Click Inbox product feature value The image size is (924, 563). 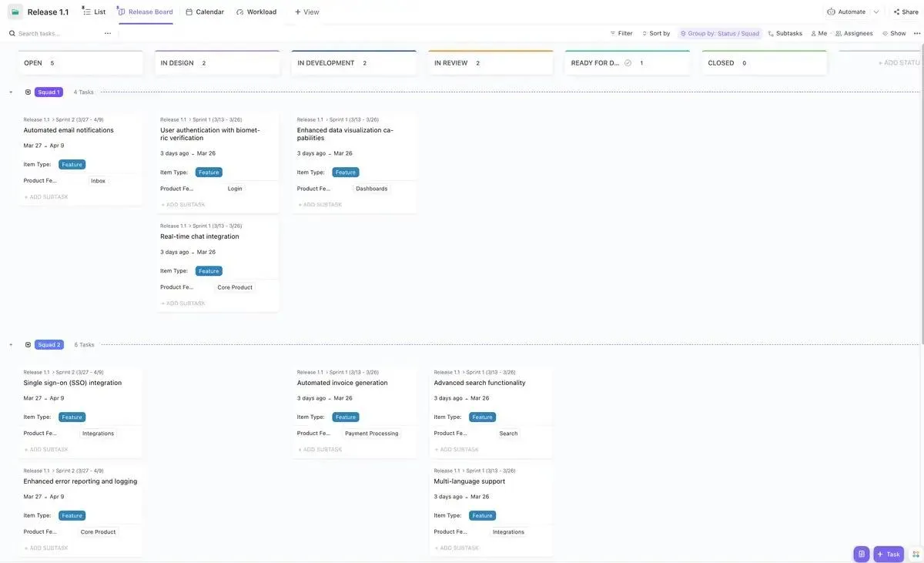click(98, 181)
